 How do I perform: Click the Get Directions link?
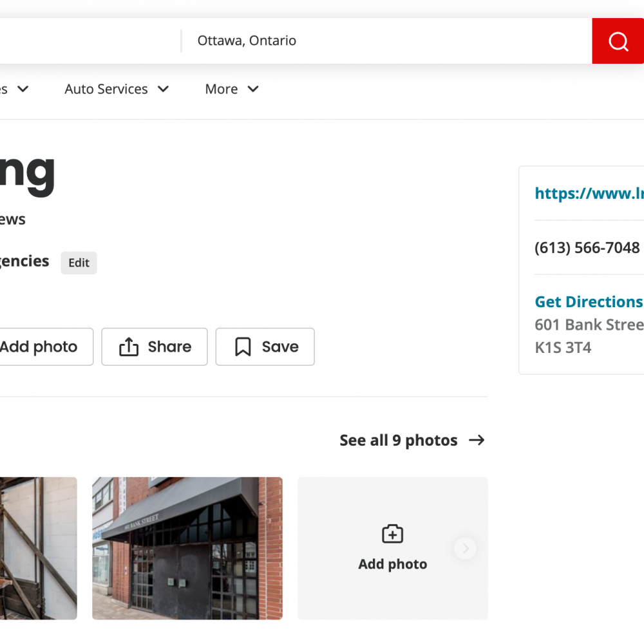[589, 302]
